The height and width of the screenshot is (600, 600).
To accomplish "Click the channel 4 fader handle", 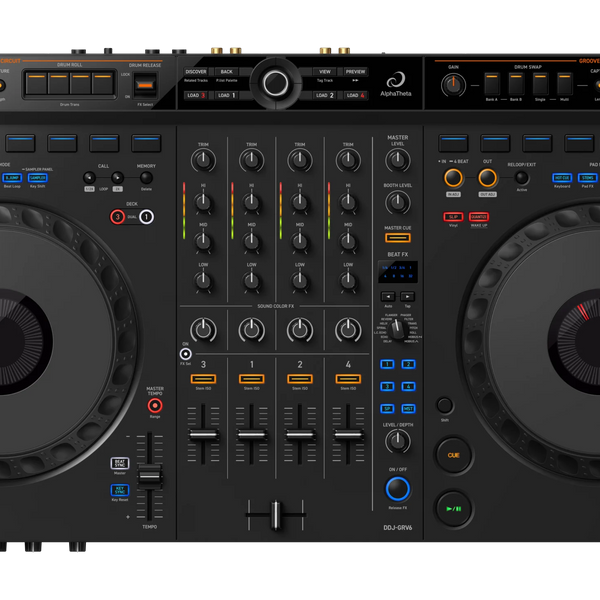I will tap(348, 435).
